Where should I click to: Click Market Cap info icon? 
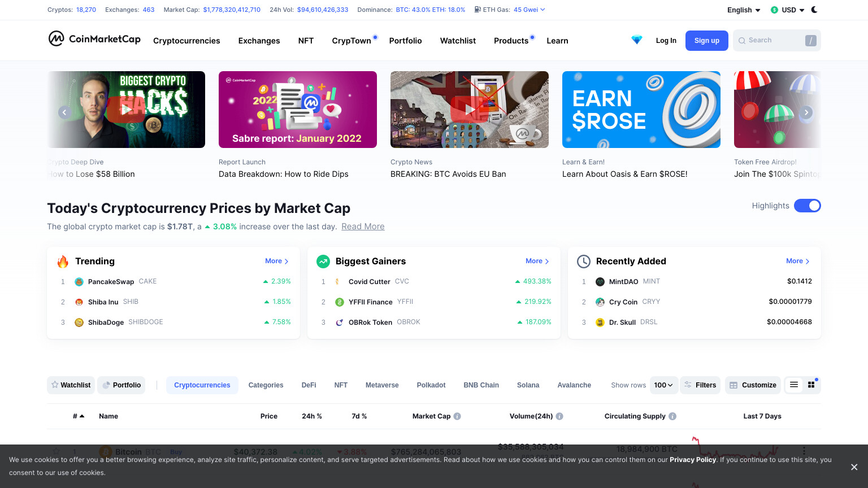457,416
